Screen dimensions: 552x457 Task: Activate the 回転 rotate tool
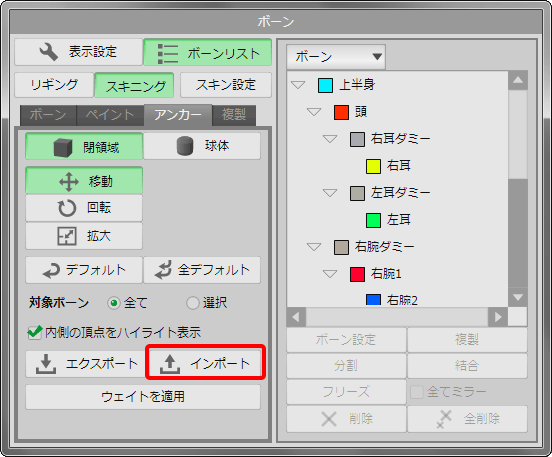[84, 208]
